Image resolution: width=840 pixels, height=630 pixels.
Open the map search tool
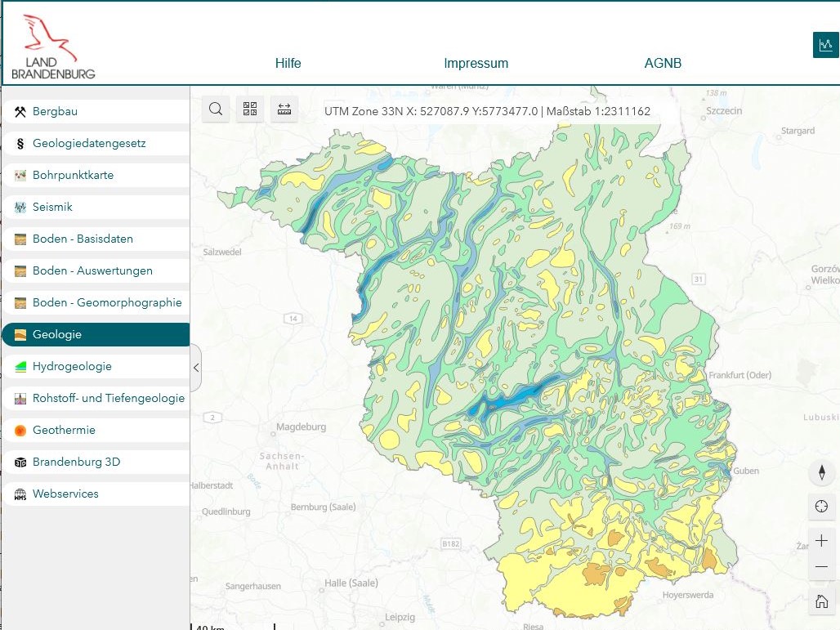coord(216,109)
